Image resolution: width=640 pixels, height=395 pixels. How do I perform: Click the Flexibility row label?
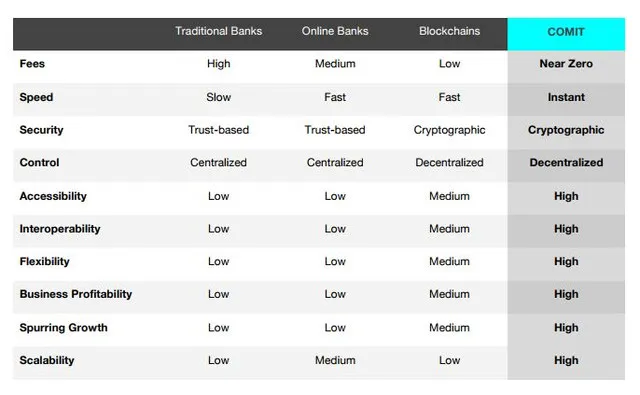coord(44,262)
